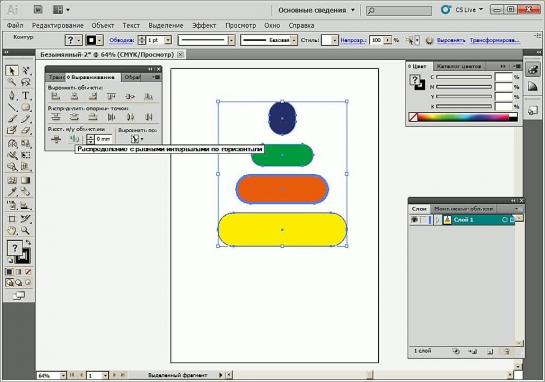This screenshot has height=382, width=545.
Task: Click the create new layer icon
Action: click(490, 352)
